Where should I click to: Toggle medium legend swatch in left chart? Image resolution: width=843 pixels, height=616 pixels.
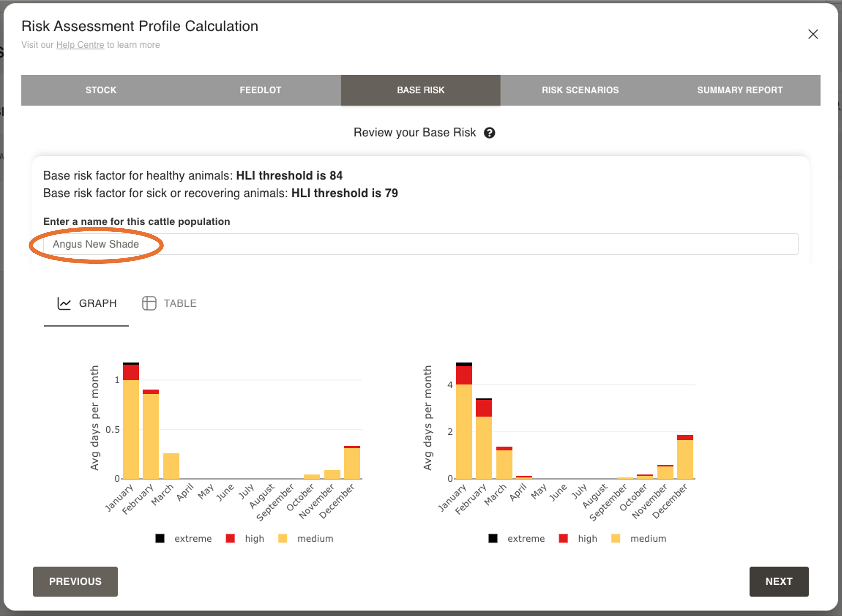(x=283, y=538)
